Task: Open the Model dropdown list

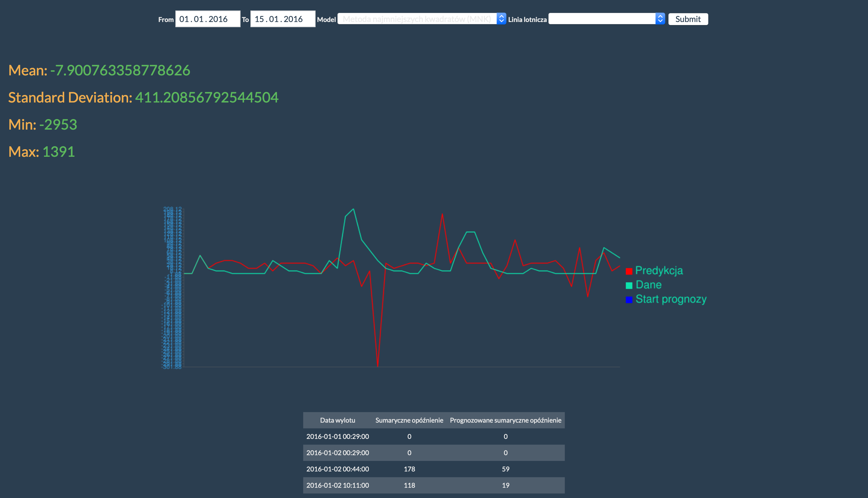Action: click(x=421, y=19)
